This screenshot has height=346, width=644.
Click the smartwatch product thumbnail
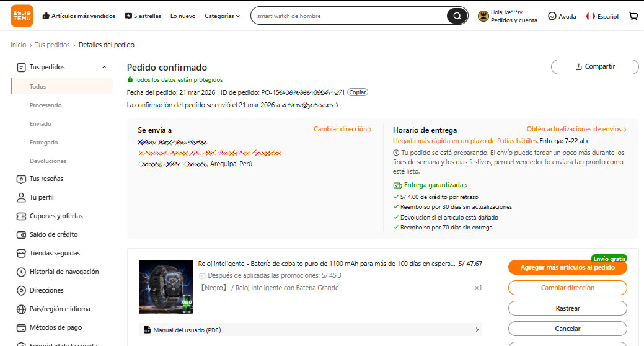[x=165, y=286]
